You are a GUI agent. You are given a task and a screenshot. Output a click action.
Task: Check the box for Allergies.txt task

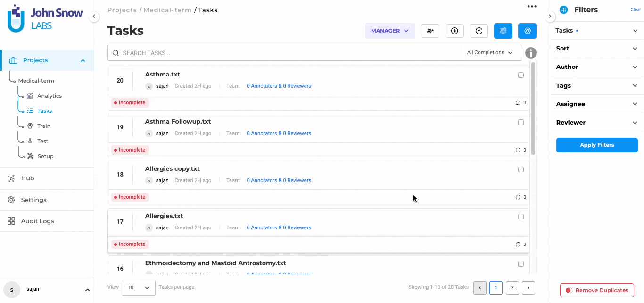coord(521,217)
